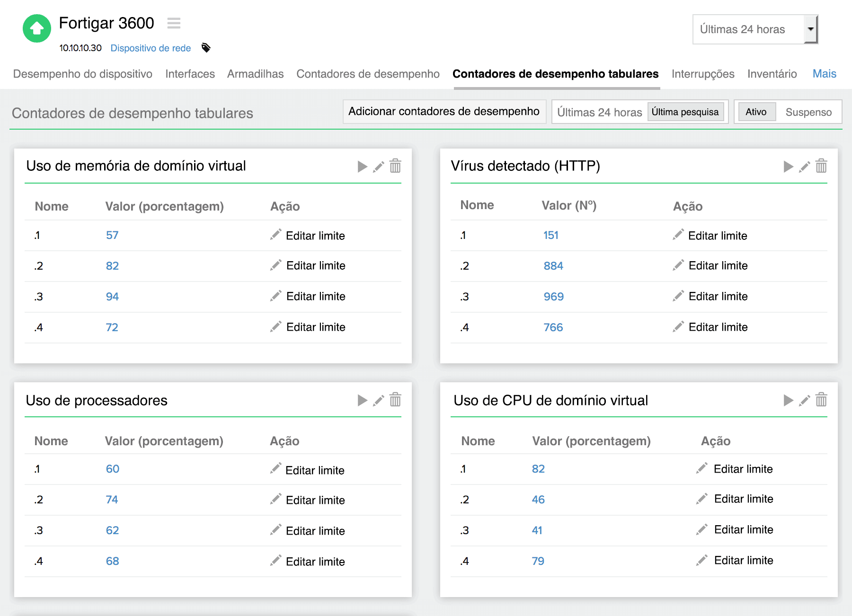852x616 pixels.
Task: Click Adicionar contadores de desempenho
Action: coord(444,112)
